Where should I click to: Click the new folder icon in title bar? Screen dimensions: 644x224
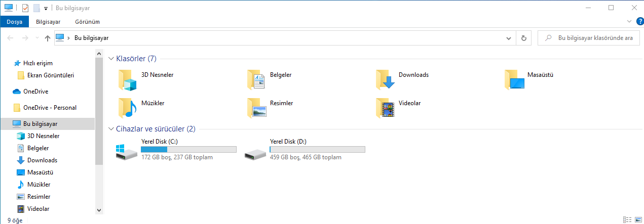tap(36, 8)
